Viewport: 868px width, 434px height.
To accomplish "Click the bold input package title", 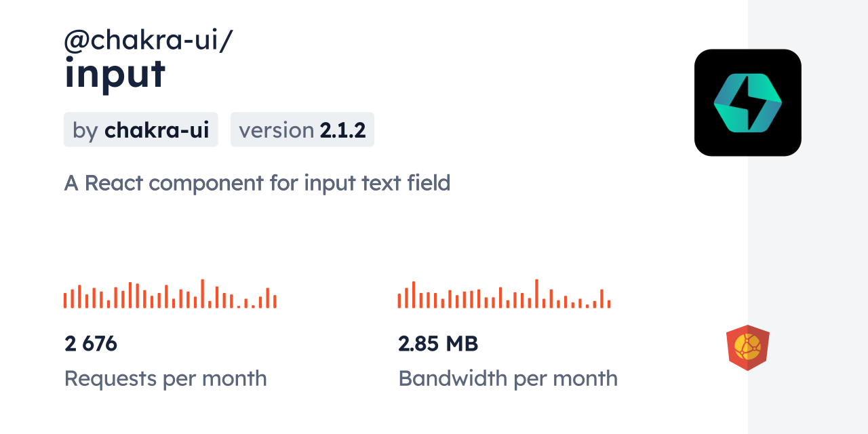I will click(x=115, y=73).
